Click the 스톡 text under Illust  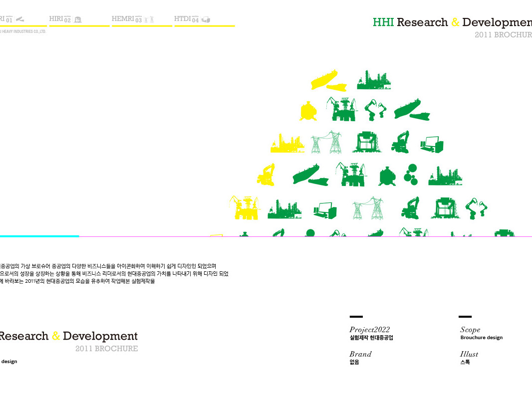click(465, 362)
